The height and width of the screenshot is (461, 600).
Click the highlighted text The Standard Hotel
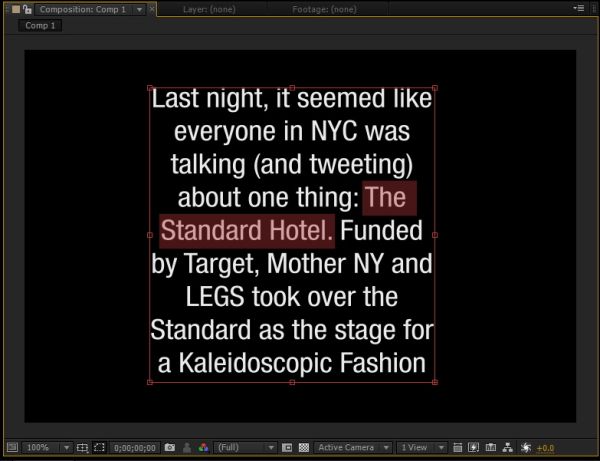[x=247, y=231]
